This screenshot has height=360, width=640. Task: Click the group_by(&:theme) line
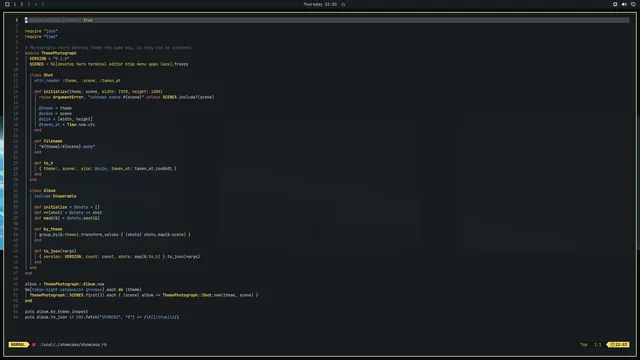click(x=115, y=235)
